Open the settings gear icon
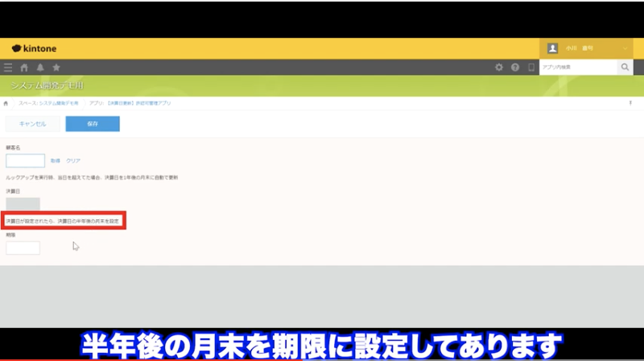Screen dimensions: 644x361 (499, 68)
